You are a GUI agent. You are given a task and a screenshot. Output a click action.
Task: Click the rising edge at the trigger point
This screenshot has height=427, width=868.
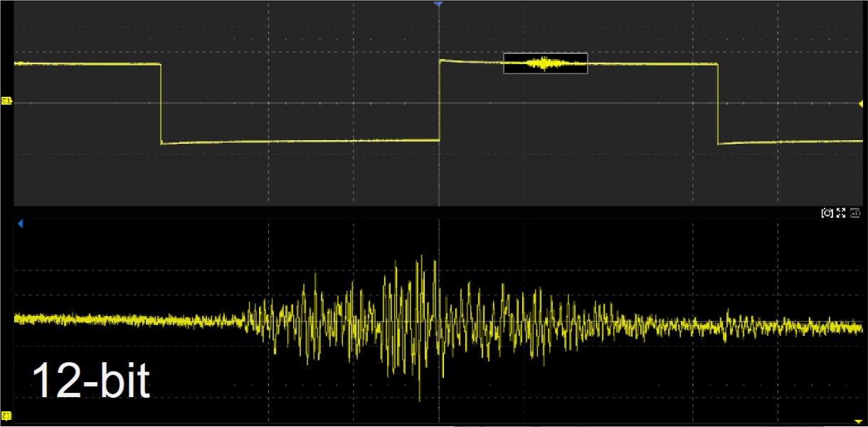point(439,100)
